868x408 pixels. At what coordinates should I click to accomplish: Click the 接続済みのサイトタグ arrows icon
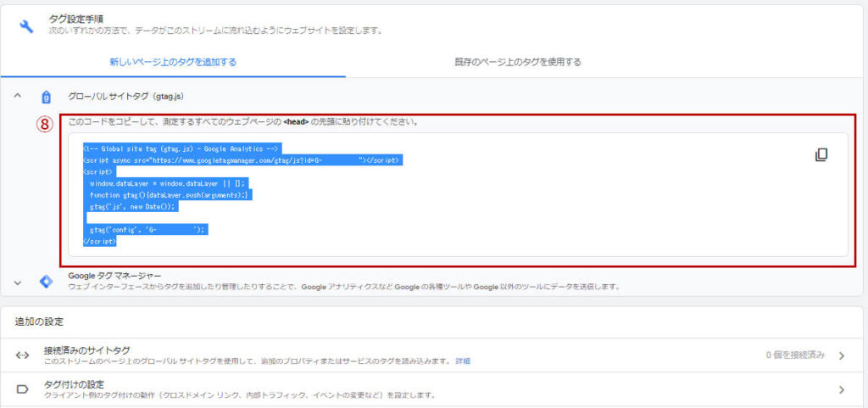click(22, 355)
